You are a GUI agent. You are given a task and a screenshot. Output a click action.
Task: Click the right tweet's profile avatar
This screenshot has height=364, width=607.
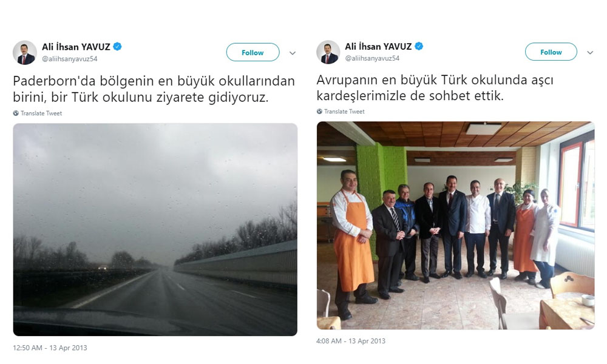[x=328, y=52]
